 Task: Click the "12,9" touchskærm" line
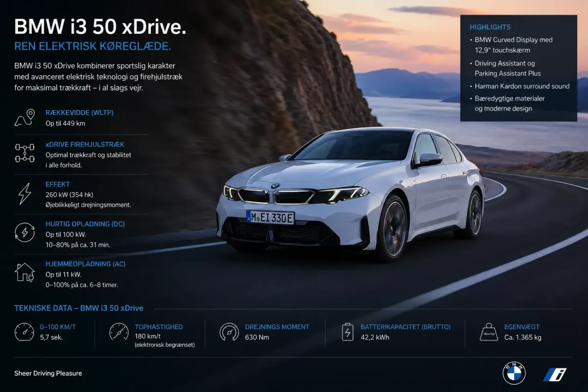point(502,50)
